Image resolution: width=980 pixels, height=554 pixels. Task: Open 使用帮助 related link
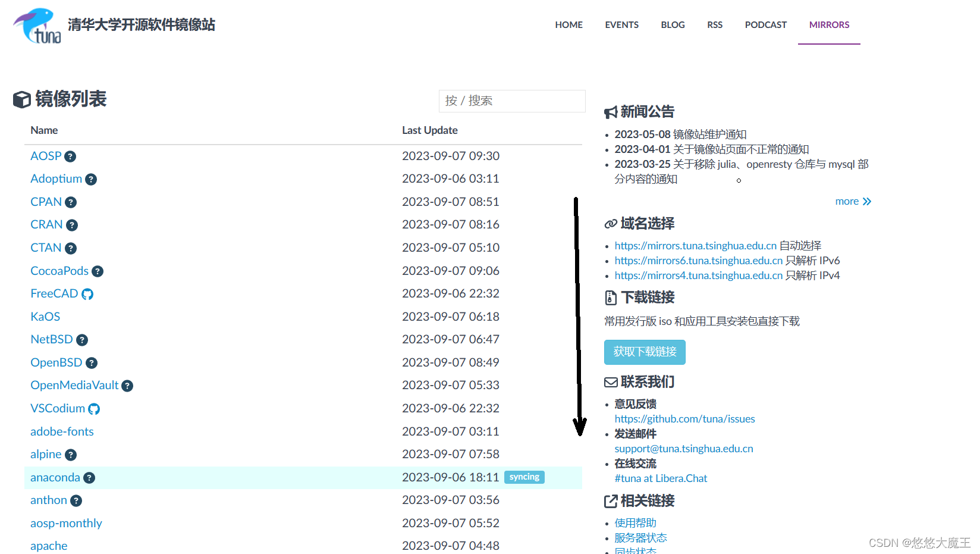pos(636,523)
